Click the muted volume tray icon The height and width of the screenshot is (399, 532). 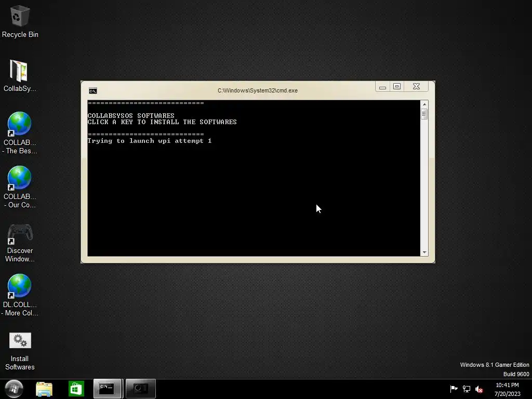tap(478, 389)
